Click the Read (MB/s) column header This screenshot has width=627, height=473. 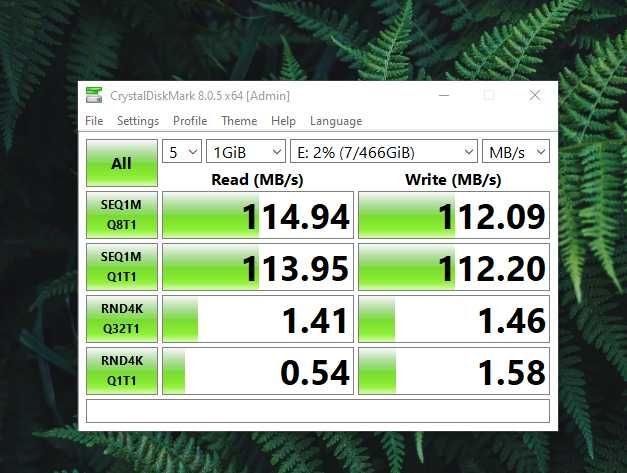click(x=257, y=180)
